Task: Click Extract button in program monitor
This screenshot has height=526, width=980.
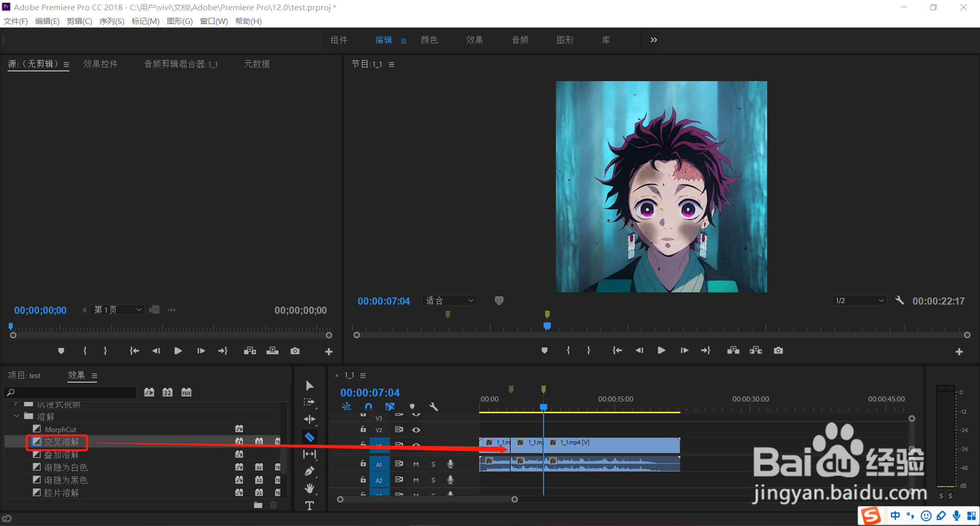Action: click(756, 350)
